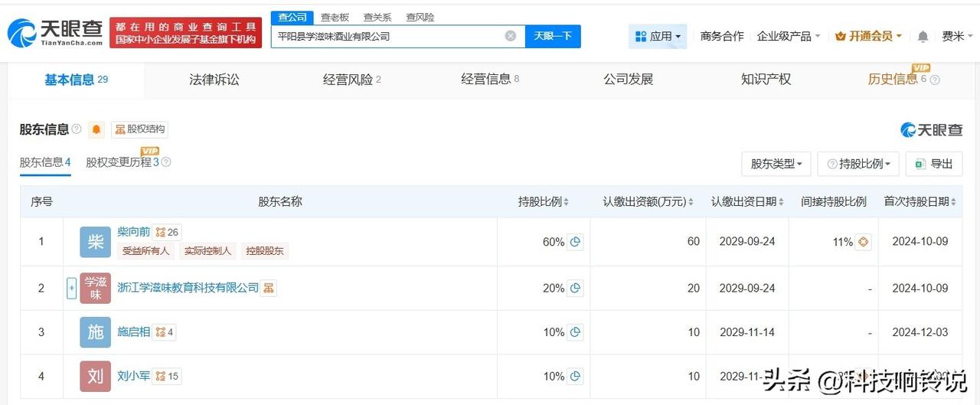Click the 导出 export button
Image resolution: width=980 pixels, height=405 pixels.
(933, 164)
